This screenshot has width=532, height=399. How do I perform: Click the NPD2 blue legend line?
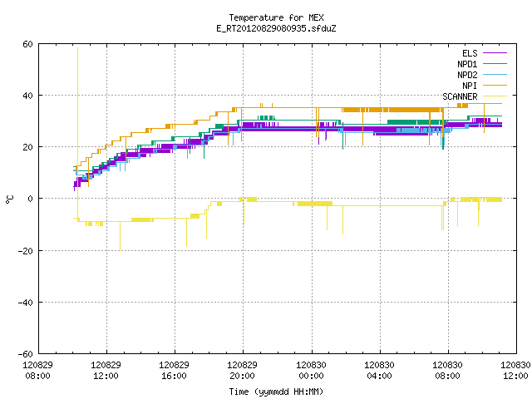pyautogui.click(x=495, y=75)
